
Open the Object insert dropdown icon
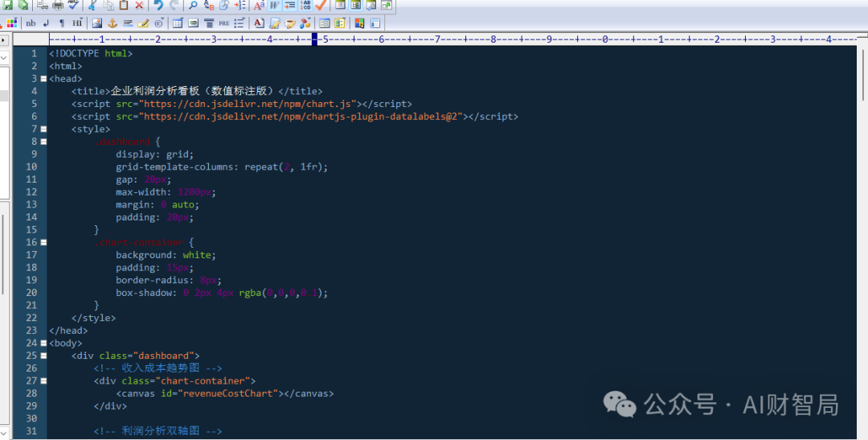(305, 23)
